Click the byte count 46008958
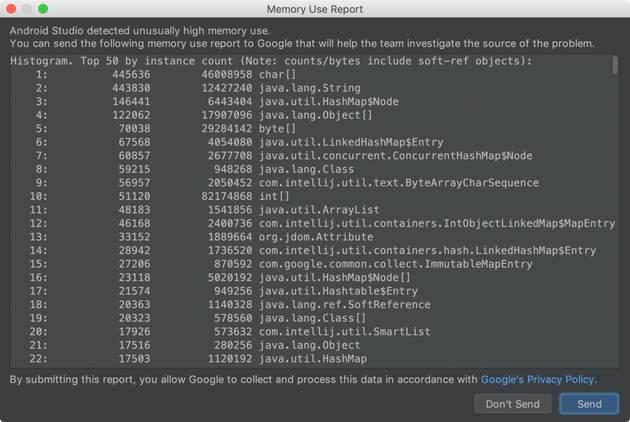630x422 pixels. [x=227, y=74]
